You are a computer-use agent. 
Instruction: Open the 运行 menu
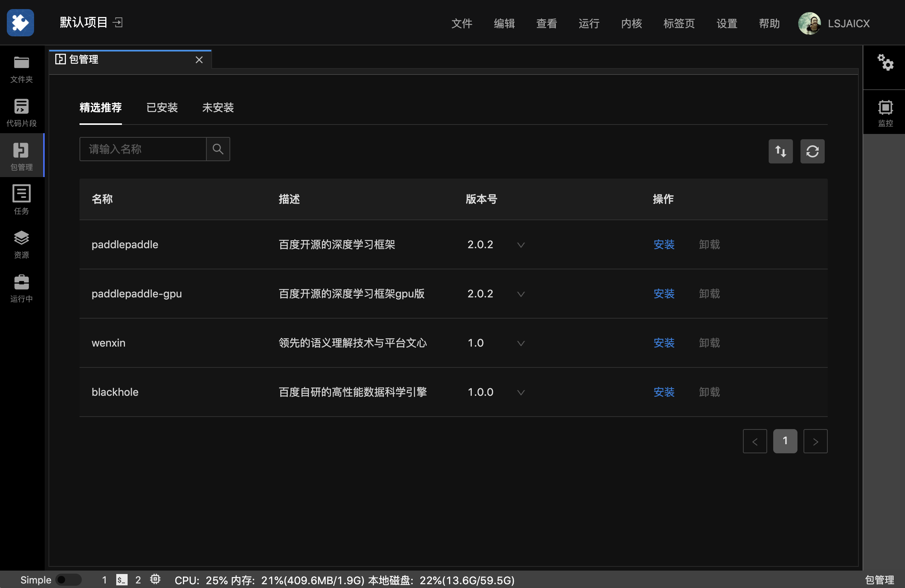[x=589, y=23]
